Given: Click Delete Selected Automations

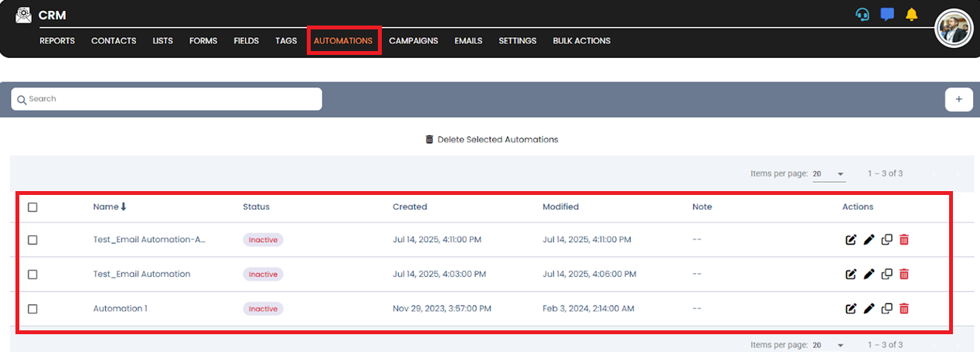Looking at the screenshot, I should (x=492, y=140).
